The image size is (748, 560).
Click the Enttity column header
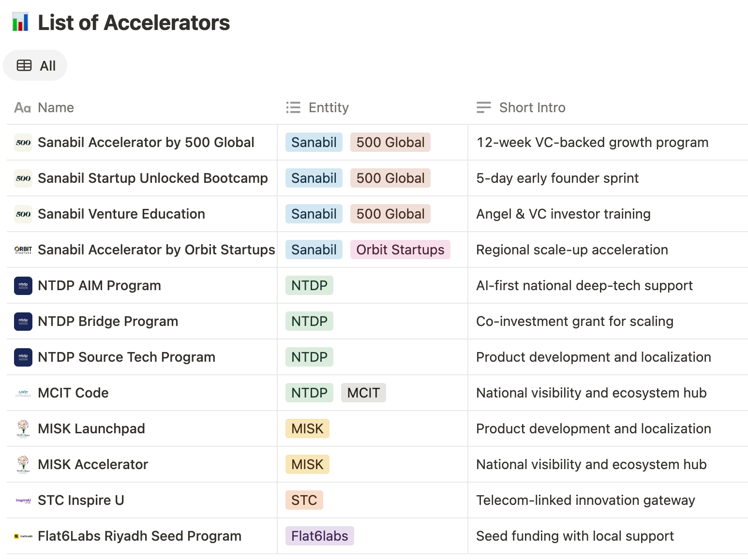(317, 107)
